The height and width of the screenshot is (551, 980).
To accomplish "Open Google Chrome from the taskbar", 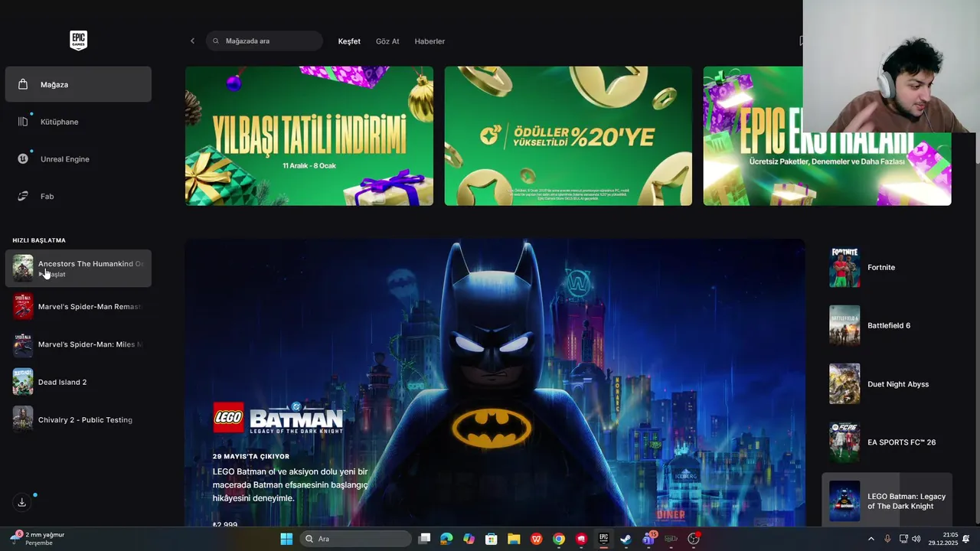I will click(x=559, y=539).
